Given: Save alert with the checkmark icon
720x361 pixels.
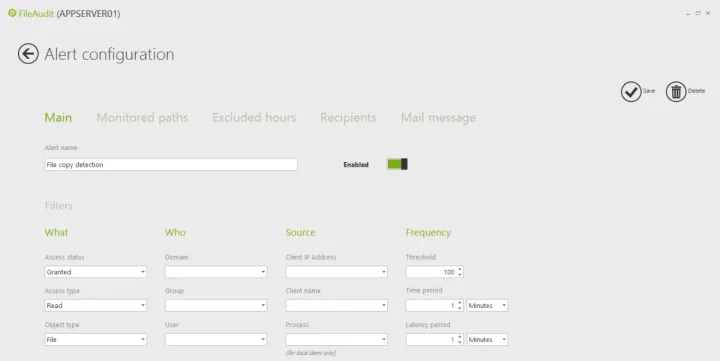Looking at the screenshot, I should point(631,92).
